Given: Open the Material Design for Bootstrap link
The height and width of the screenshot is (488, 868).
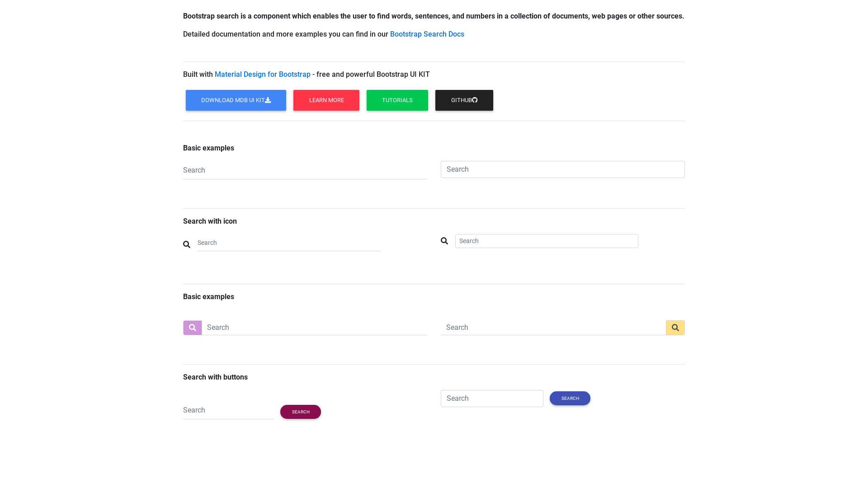Looking at the screenshot, I should pos(262,74).
